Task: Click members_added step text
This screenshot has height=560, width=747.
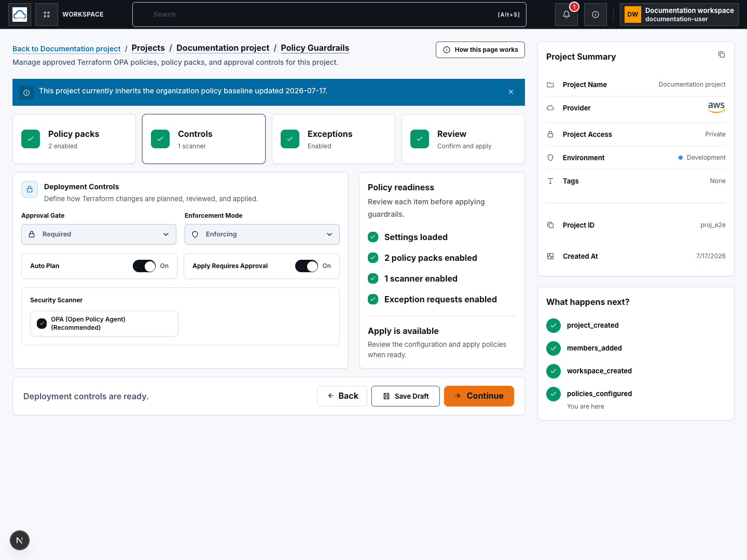Action: tap(594, 348)
